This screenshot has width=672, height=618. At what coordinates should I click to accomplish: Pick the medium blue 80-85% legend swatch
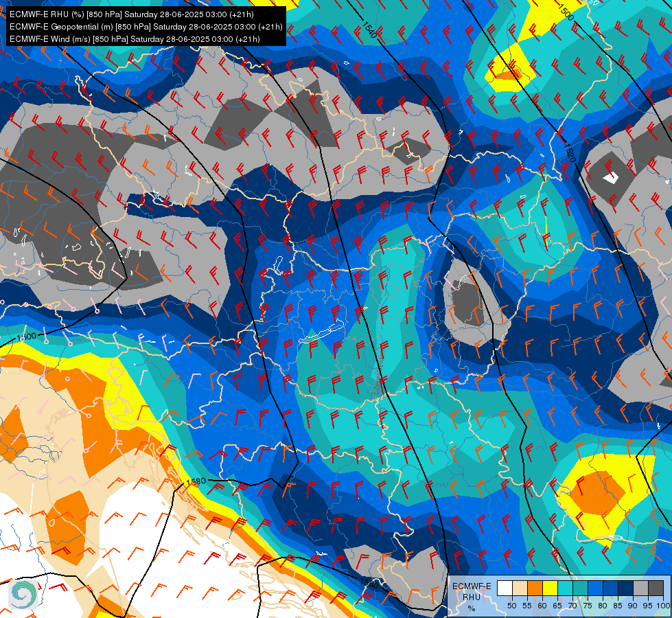611,588
